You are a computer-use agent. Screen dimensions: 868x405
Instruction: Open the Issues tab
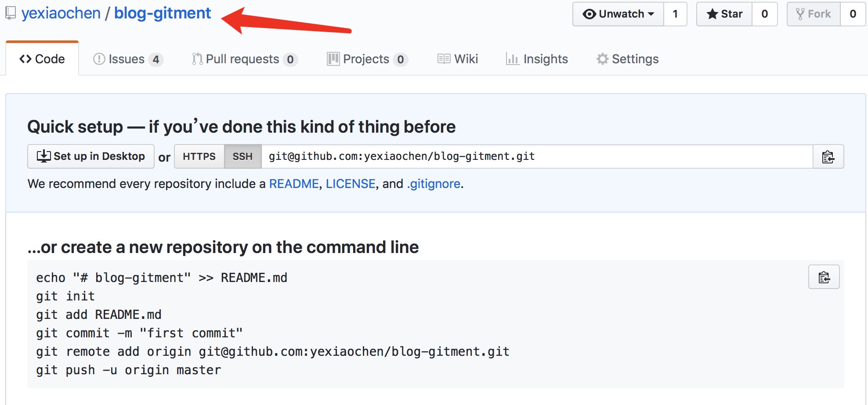(x=128, y=59)
